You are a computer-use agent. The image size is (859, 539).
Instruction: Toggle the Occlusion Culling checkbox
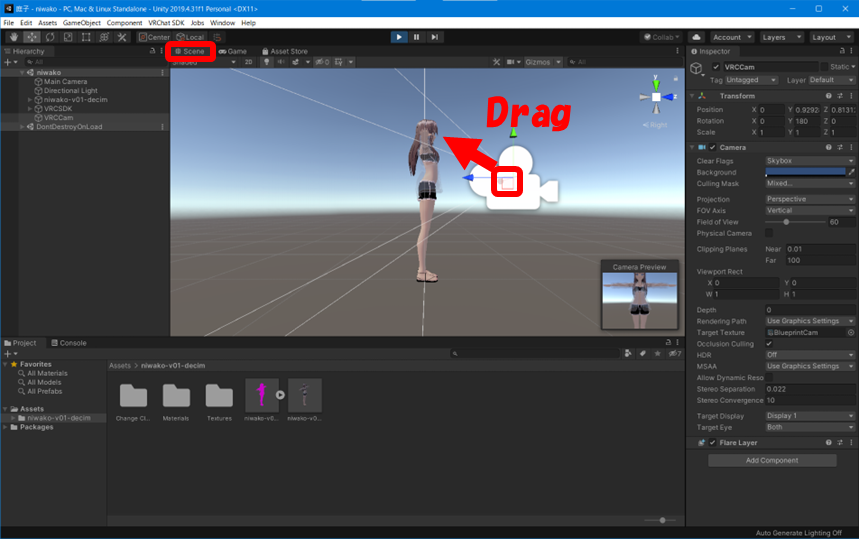769,343
